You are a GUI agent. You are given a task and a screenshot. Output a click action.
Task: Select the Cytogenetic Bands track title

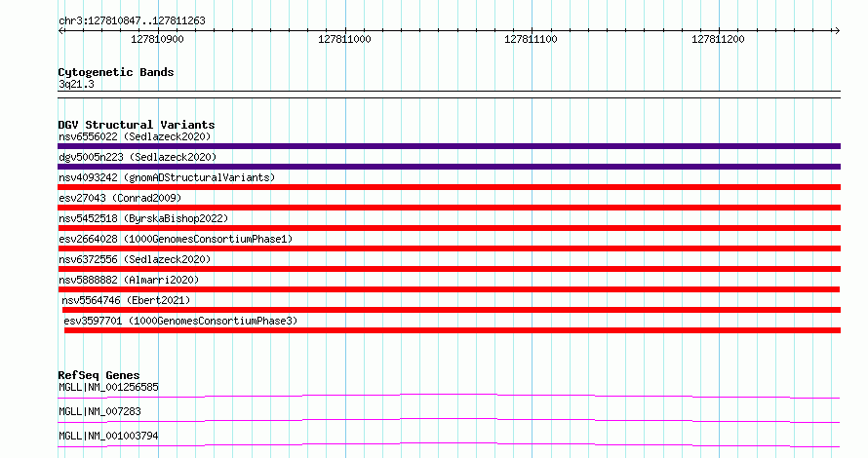click(116, 72)
